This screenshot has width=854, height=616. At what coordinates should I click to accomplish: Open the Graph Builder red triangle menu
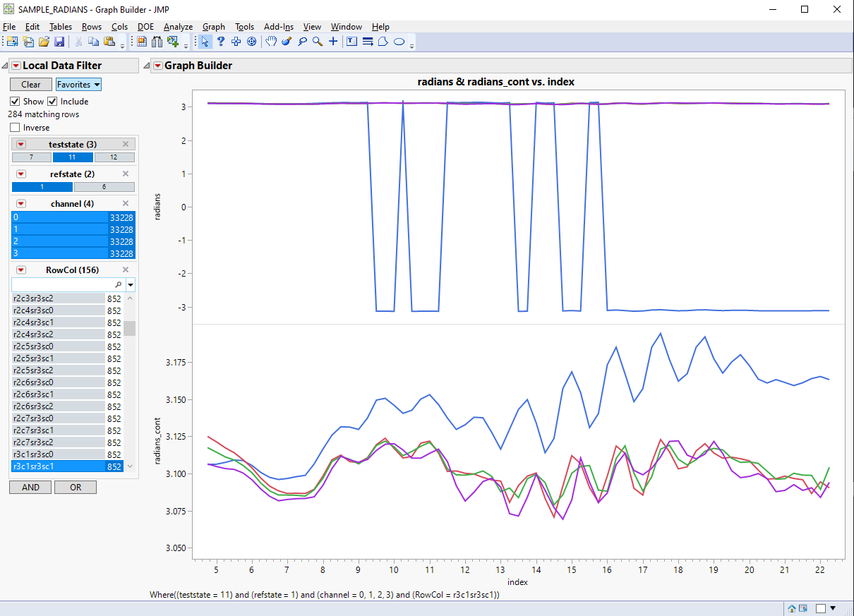coord(157,66)
